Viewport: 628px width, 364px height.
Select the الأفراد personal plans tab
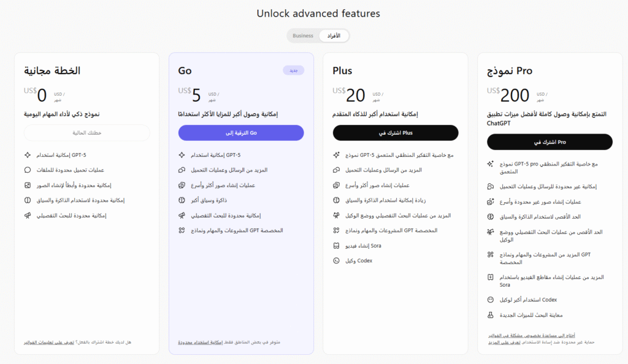[334, 36]
